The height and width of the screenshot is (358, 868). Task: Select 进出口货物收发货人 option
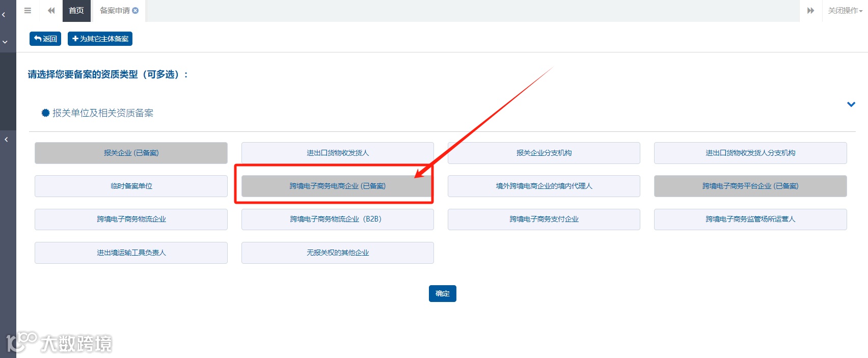tap(338, 153)
